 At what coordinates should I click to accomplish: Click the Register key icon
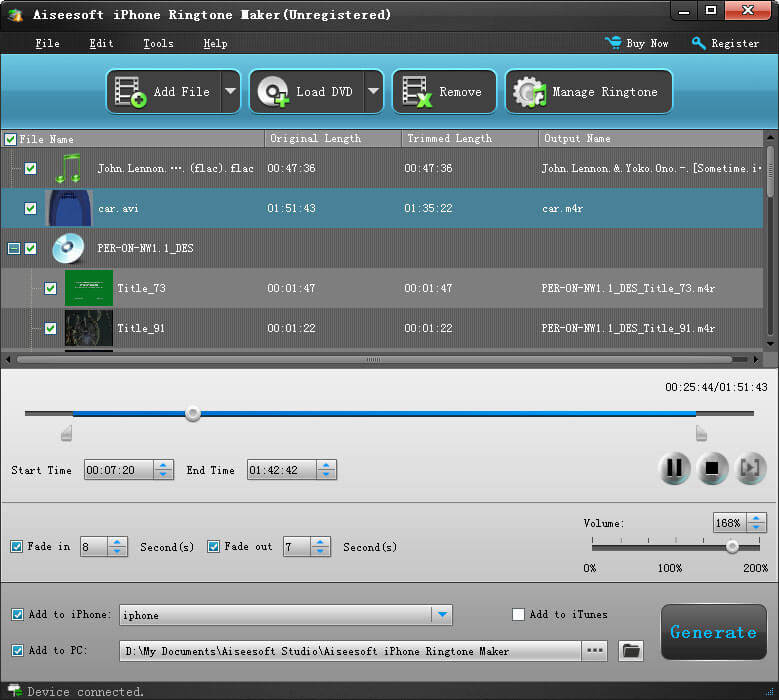pyautogui.click(x=699, y=43)
